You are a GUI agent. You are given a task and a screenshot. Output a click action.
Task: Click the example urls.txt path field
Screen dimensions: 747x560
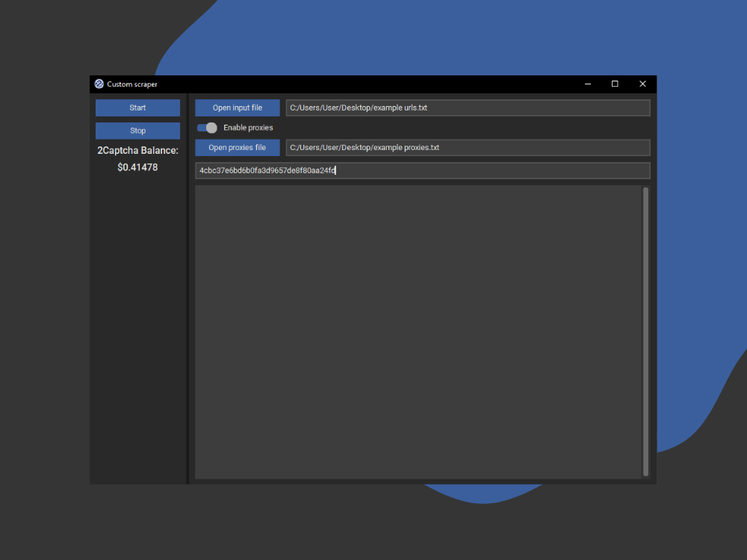[x=468, y=108]
